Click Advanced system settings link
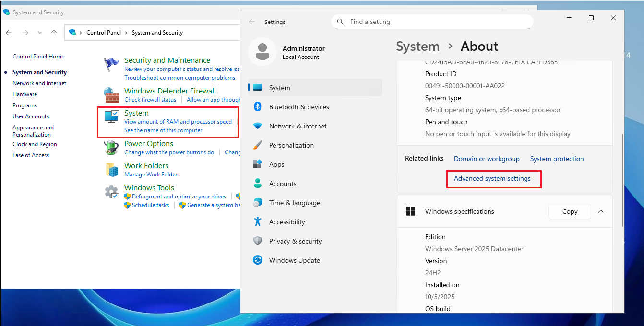 click(492, 178)
